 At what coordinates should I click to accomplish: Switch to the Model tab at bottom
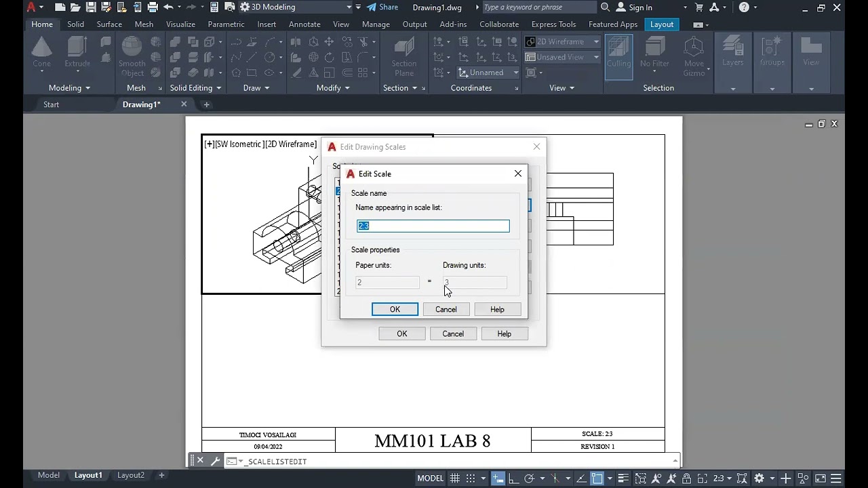pos(48,475)
